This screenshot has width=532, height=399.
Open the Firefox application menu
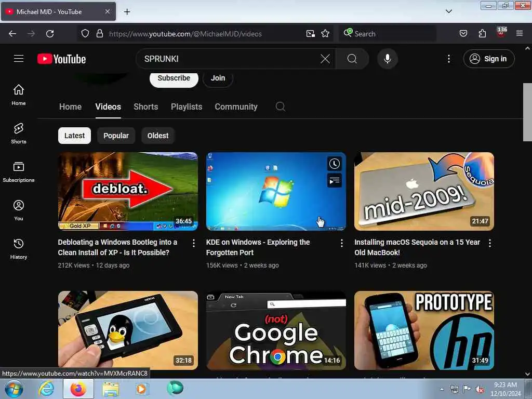pyautogui.click(x=520, y=34)
